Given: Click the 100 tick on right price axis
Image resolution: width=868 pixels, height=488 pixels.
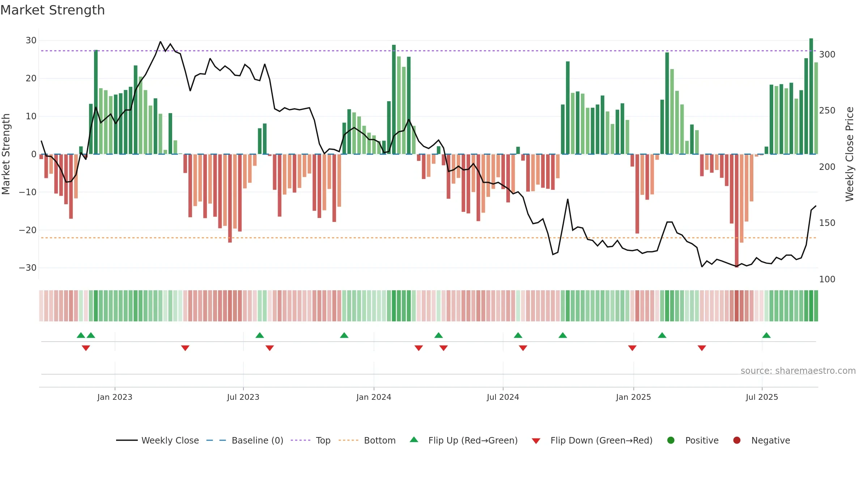Looking at the screenshot, I should (x=827, y=279).
